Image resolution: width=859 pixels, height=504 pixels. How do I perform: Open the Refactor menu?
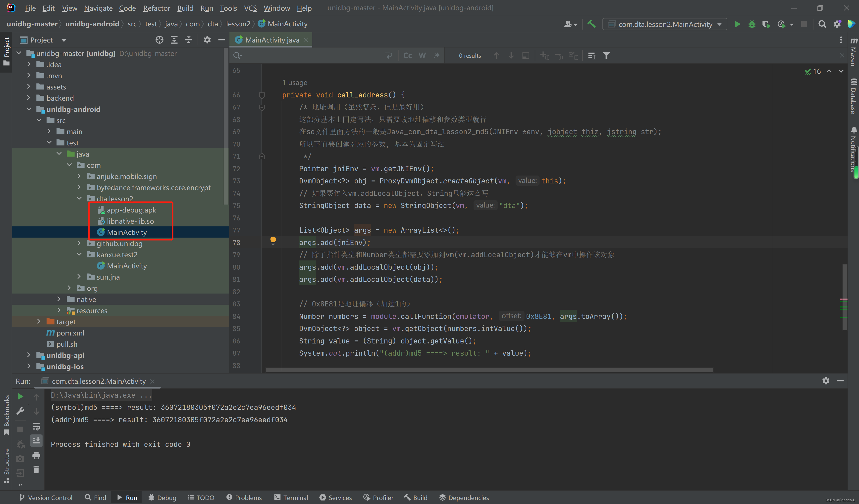(x=157, y=8)
